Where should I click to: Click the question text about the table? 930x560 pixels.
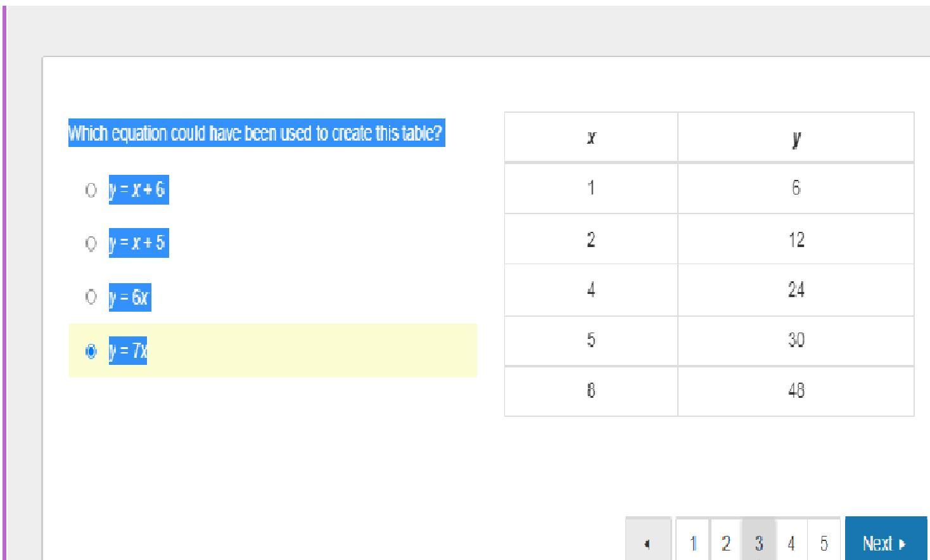pyautogui.click(x=257, y=133)
